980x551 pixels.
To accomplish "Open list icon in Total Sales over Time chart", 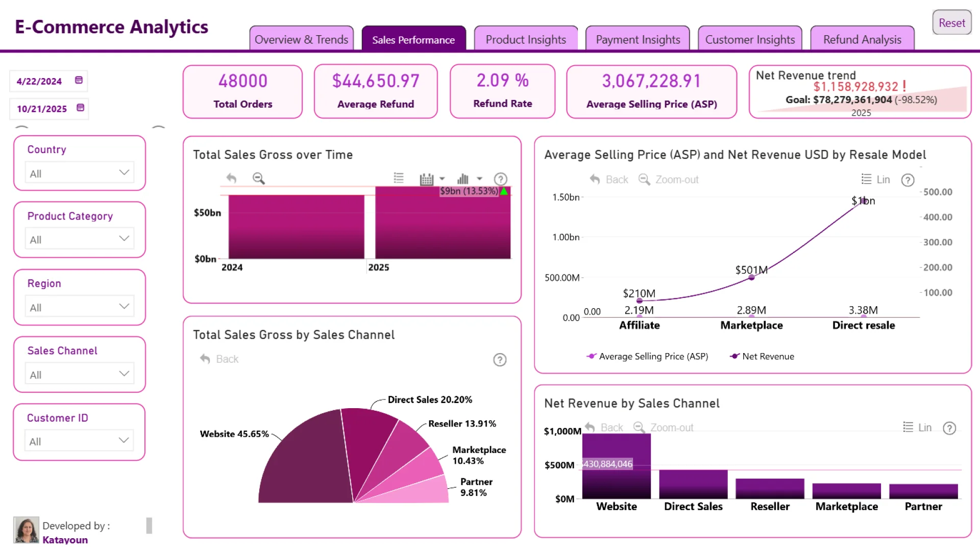I will pyautogui.click(x=399, y=178).
